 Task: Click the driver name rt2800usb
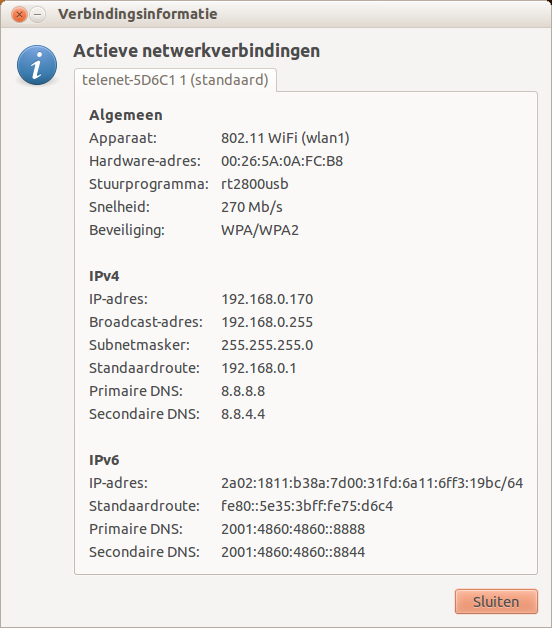click(255, 184)
